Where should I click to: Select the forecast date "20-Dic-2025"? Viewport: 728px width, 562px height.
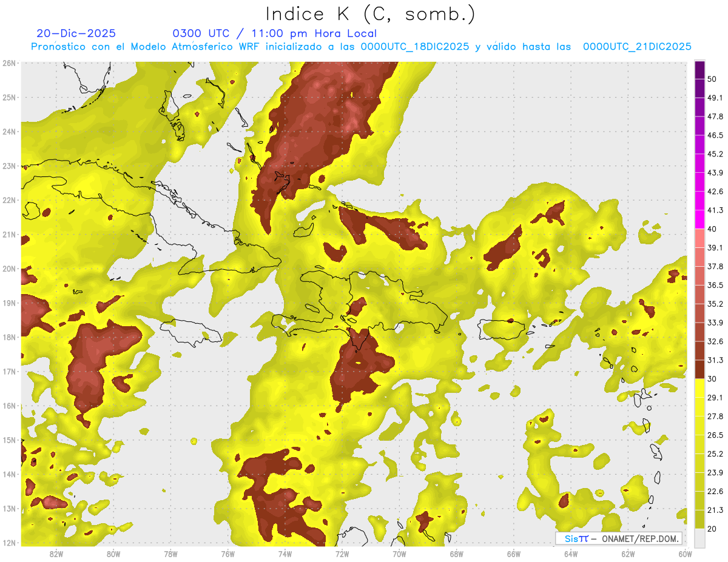pos(76,33)
